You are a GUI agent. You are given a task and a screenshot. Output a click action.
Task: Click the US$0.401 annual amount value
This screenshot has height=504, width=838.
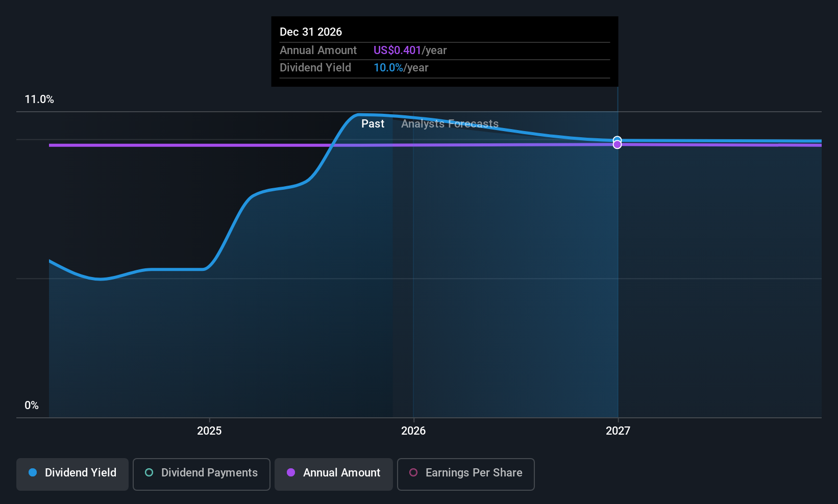point(398,50)
